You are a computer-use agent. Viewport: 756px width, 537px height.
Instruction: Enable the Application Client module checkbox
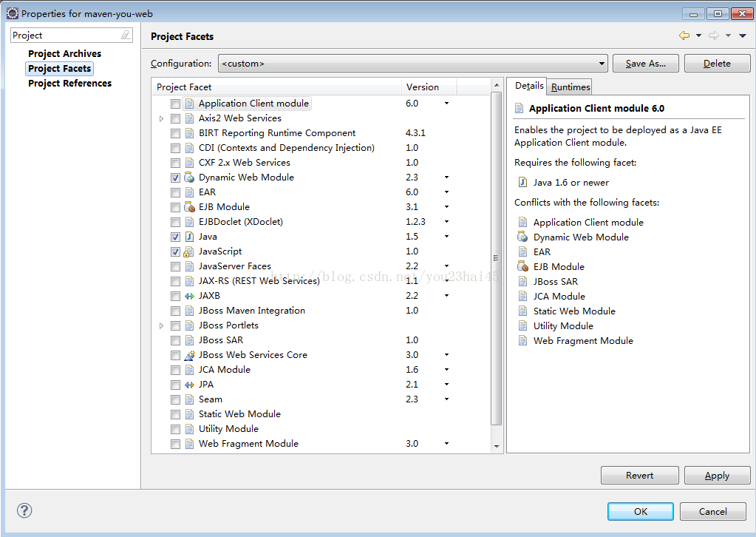(175, 104)
